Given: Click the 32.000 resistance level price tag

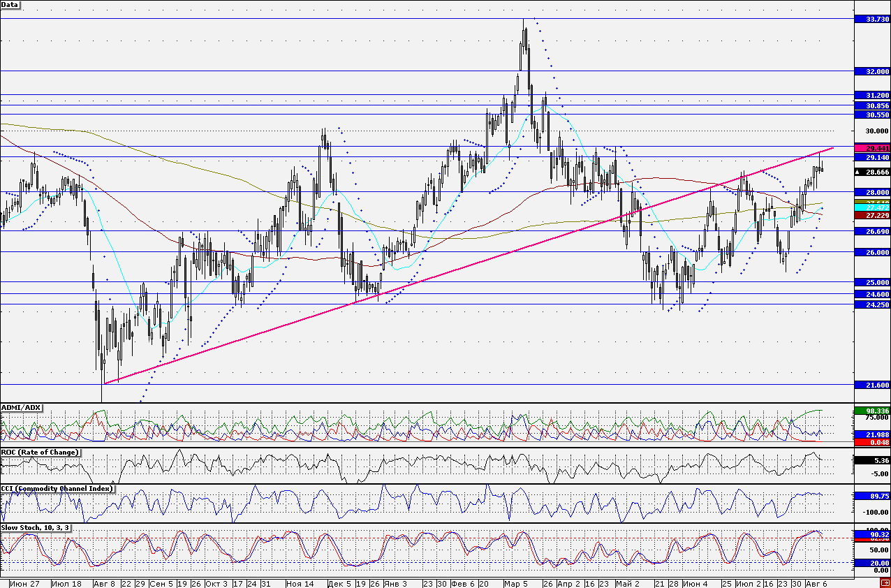Looking at the screenshot, I should (x=873, y=71).
